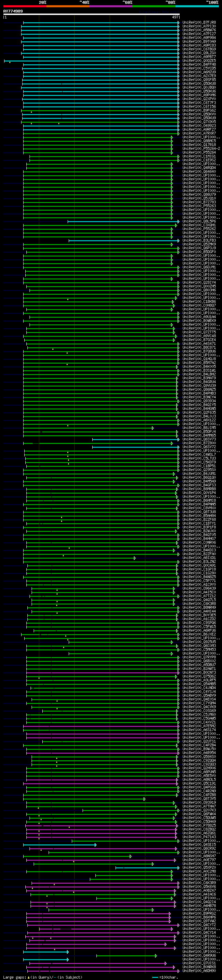
Task: Select the UniRef100_C1BKB6 label
Action: click(199, 302)
